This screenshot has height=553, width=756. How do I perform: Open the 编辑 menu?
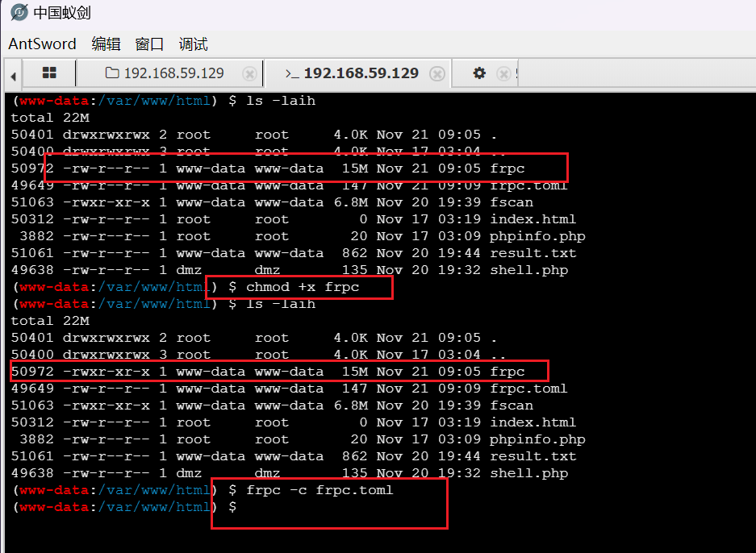click(106, 44)
